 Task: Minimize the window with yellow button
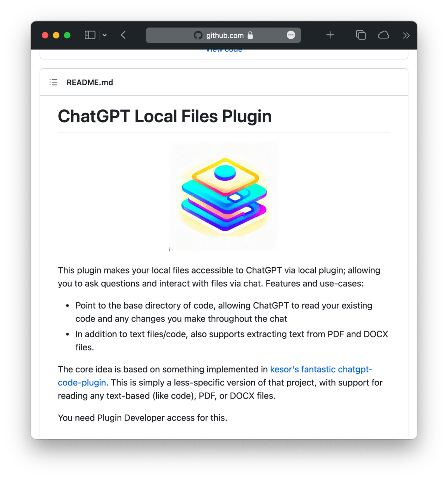(x=56, y=35)
